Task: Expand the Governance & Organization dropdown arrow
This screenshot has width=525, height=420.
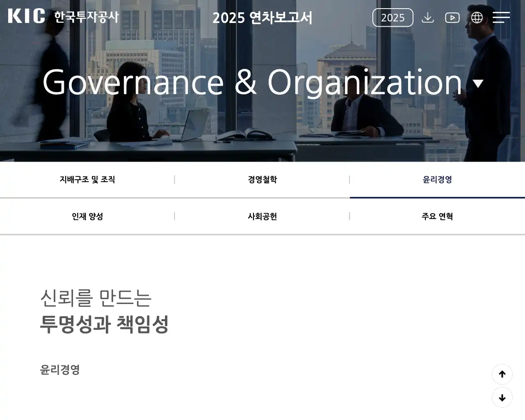Action: (478, 84)
